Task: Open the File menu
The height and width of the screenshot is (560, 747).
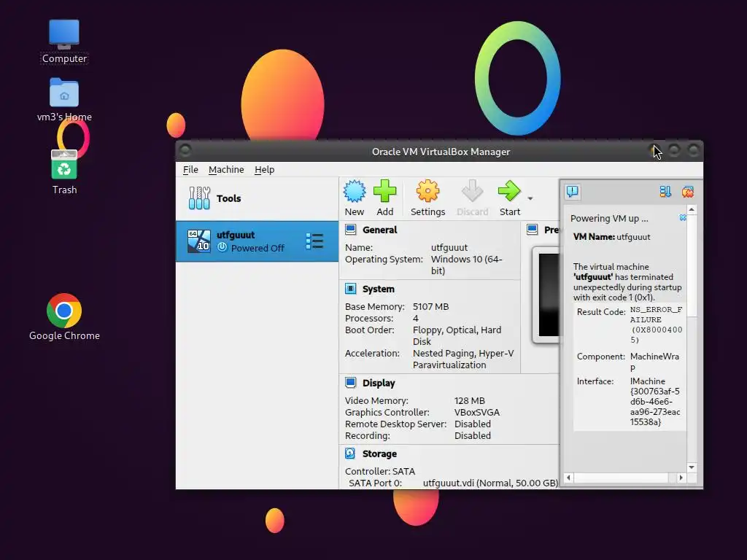Action: click(x=190, y=169)
